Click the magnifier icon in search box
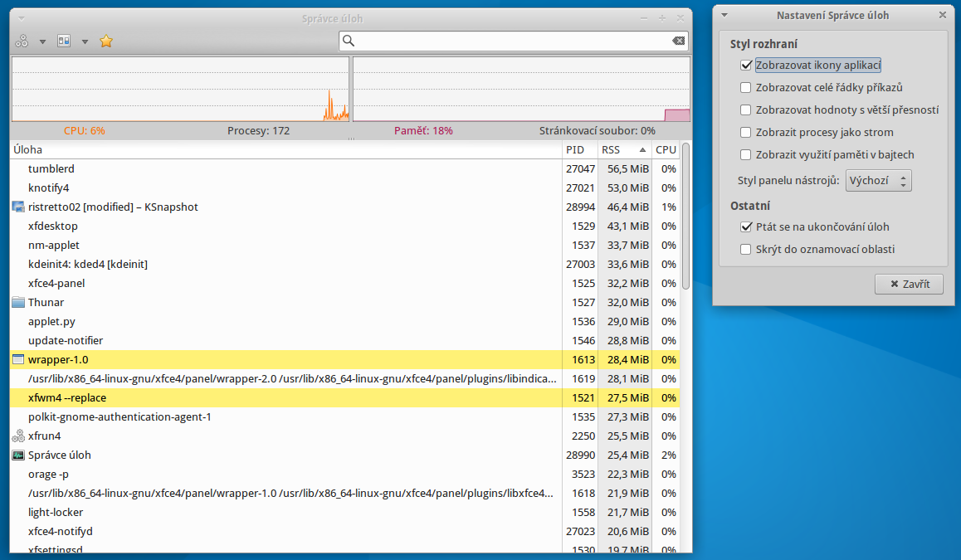Screen dimensions: 961x560 (x=349, y=41)
